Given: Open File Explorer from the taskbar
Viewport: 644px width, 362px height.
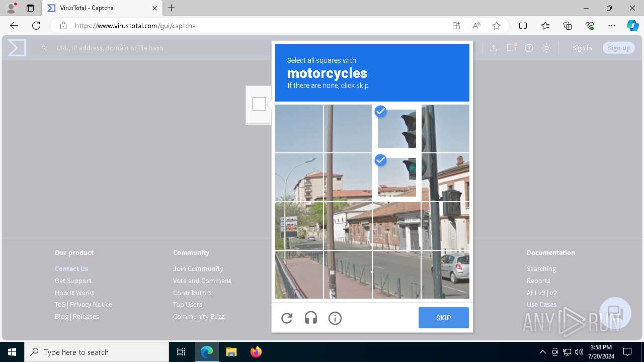Looking at the screenshot, I should pyautogui.click(x=231, y=352).
